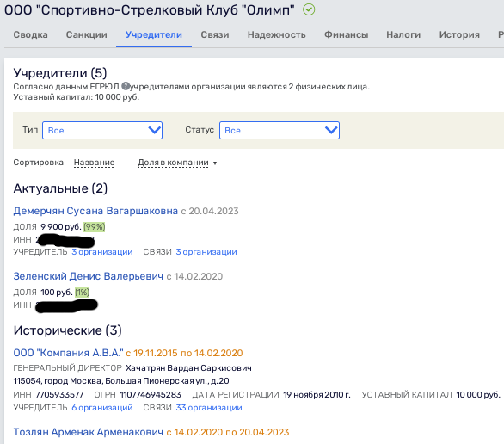Image resolution: width=504 pixels, height=444 pixels.
Task: Click the 99% share badge
Action: click(95, 227)
